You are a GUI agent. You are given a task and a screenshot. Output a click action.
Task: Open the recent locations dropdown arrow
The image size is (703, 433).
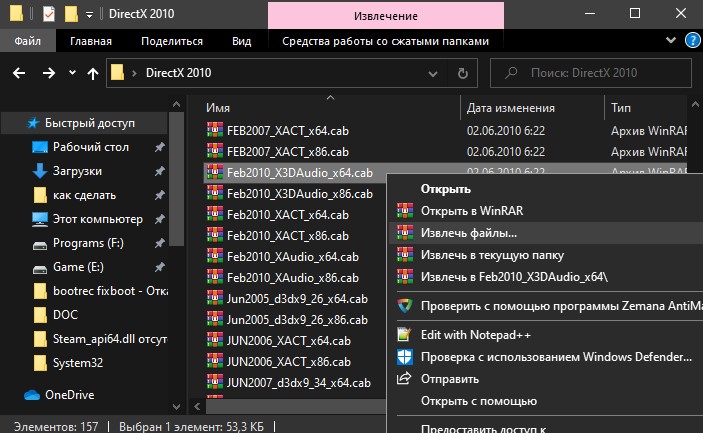tap(72, 73)
